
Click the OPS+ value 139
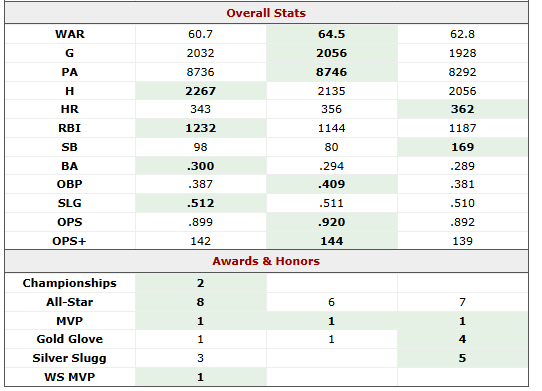pyautogui.click(x=462, y=241)
